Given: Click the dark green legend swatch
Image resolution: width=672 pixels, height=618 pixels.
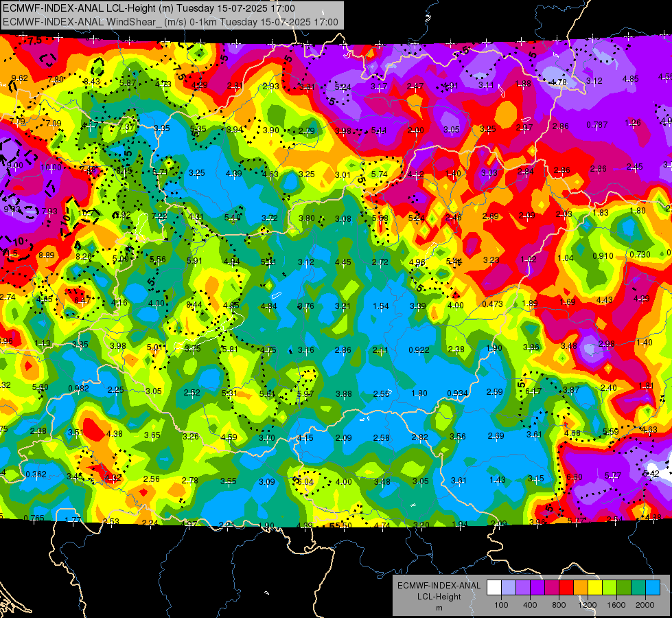Looking at the screenshot, I should 624,588.
